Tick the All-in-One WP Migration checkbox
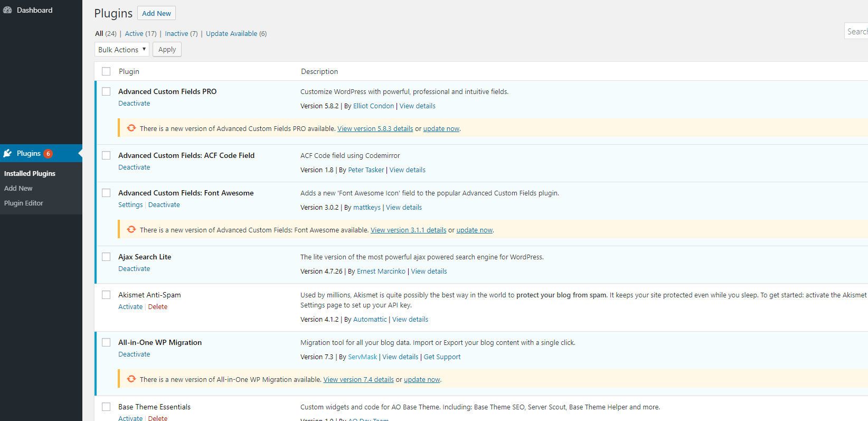 (x=106, y=342)
